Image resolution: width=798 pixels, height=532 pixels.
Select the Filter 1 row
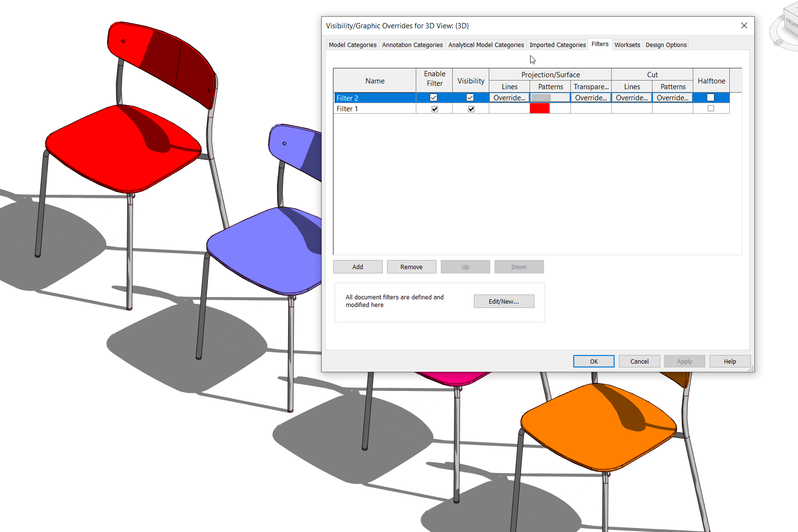coord(375,108)
